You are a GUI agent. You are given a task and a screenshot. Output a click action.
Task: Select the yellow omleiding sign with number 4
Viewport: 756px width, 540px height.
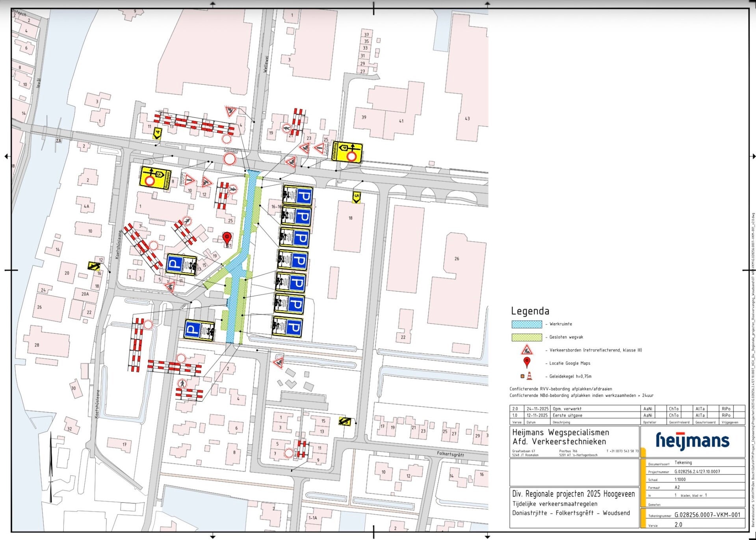point(347,153)
